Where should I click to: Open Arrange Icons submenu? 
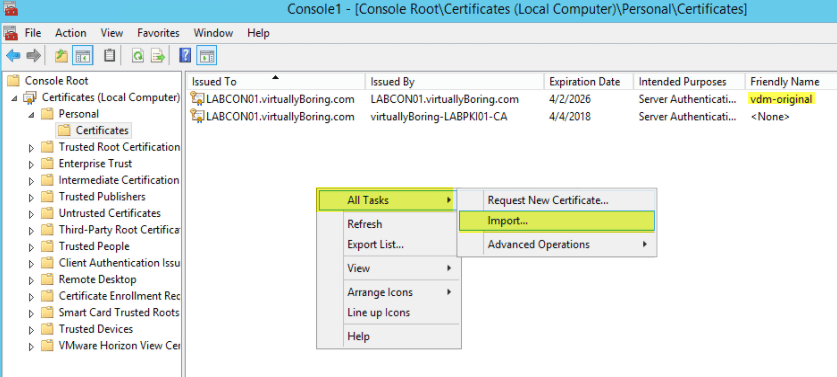click(389, 292)
